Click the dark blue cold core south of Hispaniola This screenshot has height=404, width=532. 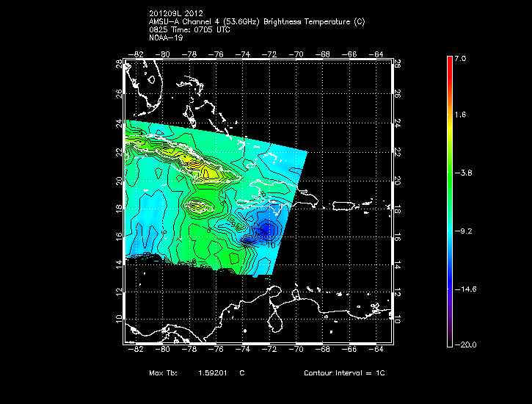tap(268, 229)
